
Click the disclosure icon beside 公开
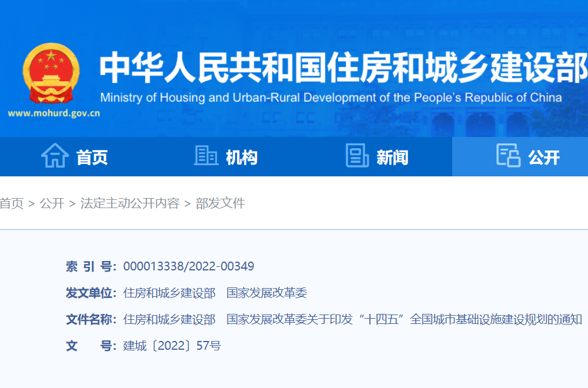coord(507,156)
